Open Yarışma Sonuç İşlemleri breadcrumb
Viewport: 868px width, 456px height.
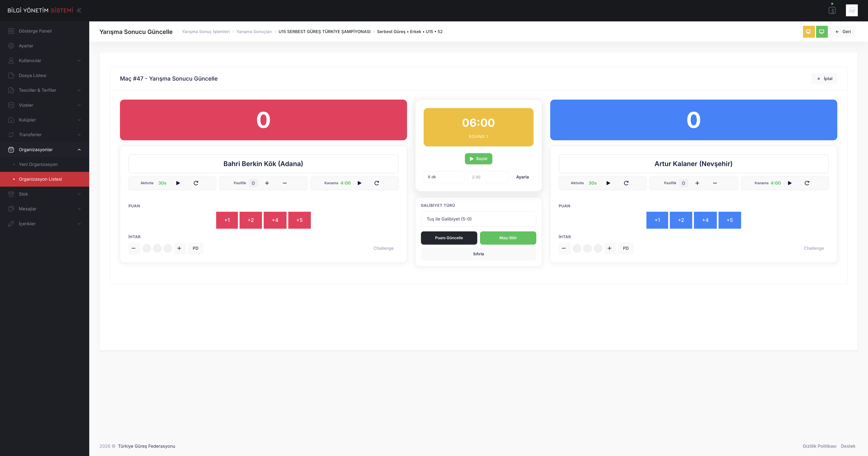[206, 32]
